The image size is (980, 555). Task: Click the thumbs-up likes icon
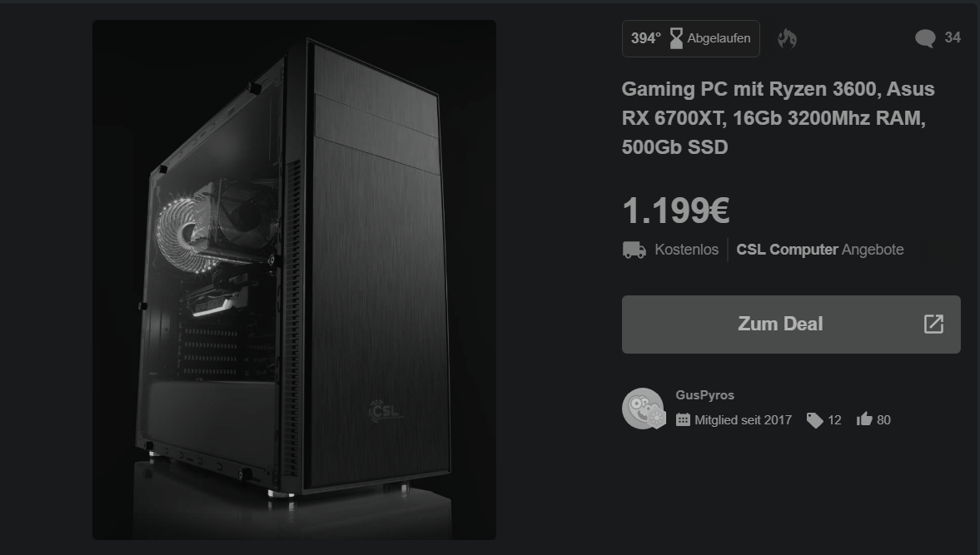click(x=864, y=419)
